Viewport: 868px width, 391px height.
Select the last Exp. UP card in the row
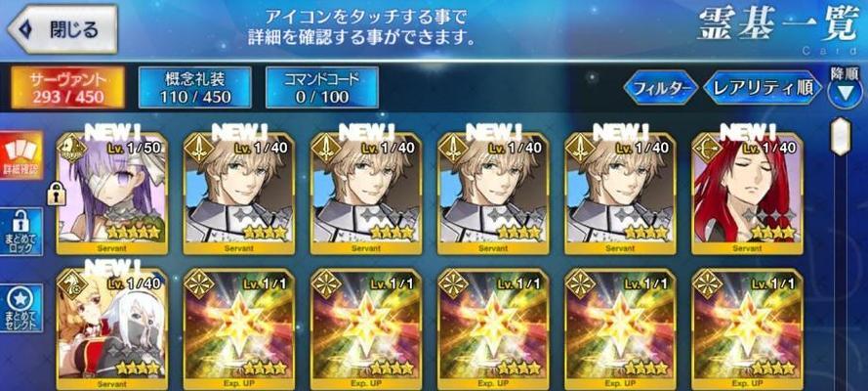click(x=747, y=329)
